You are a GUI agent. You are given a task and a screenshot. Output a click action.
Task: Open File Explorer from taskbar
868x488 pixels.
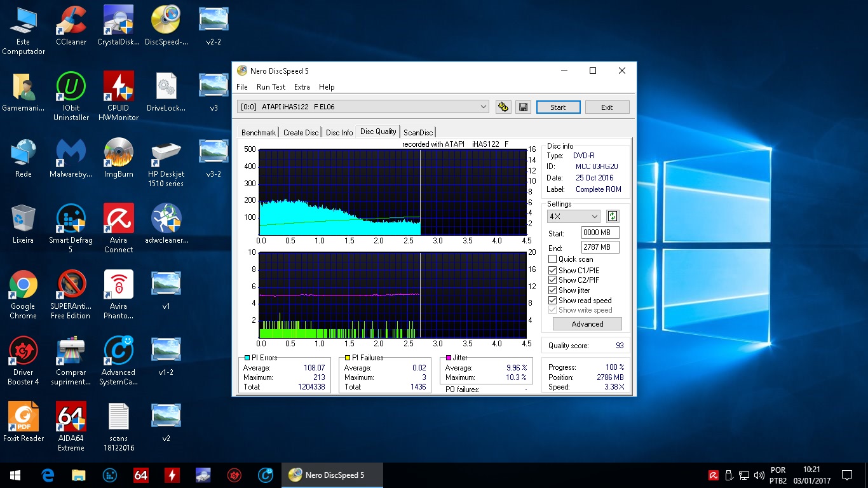coord(79,475)
